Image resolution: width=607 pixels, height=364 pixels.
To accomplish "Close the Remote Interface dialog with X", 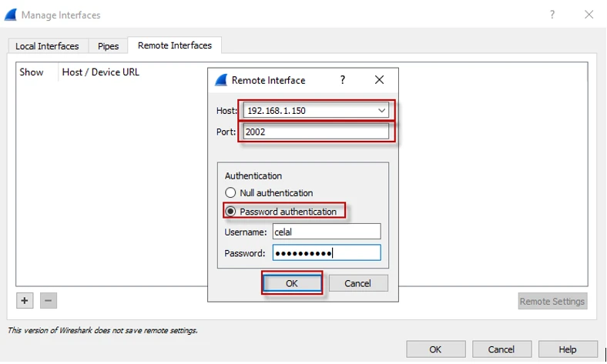I will coord(379,80).
